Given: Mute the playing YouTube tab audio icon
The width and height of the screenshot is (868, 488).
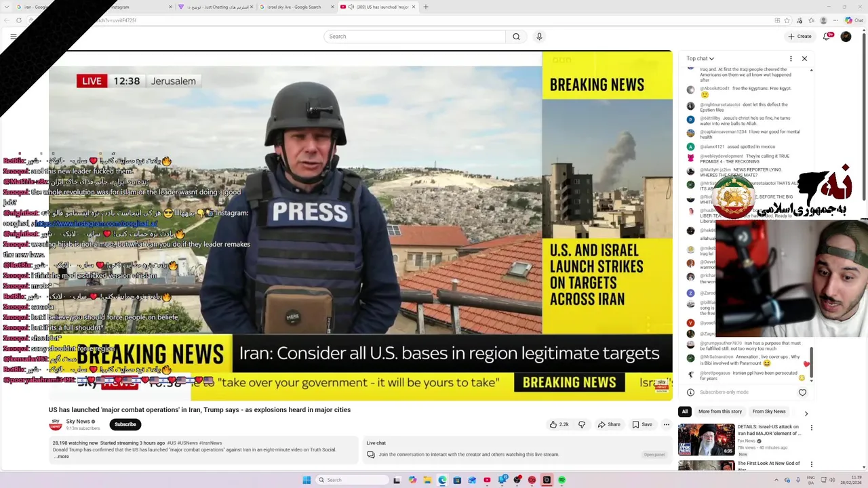Looking at the screenshot, I should [x=351, y=7].
